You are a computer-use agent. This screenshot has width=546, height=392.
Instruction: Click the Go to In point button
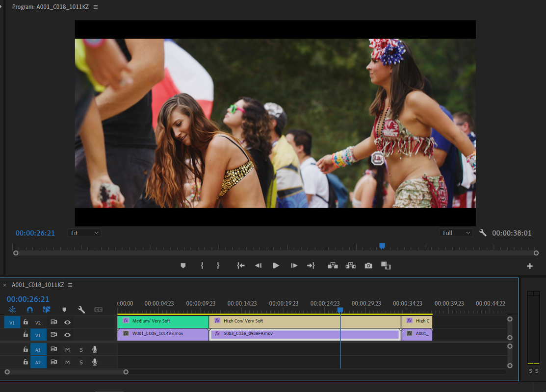coord(240,266)
